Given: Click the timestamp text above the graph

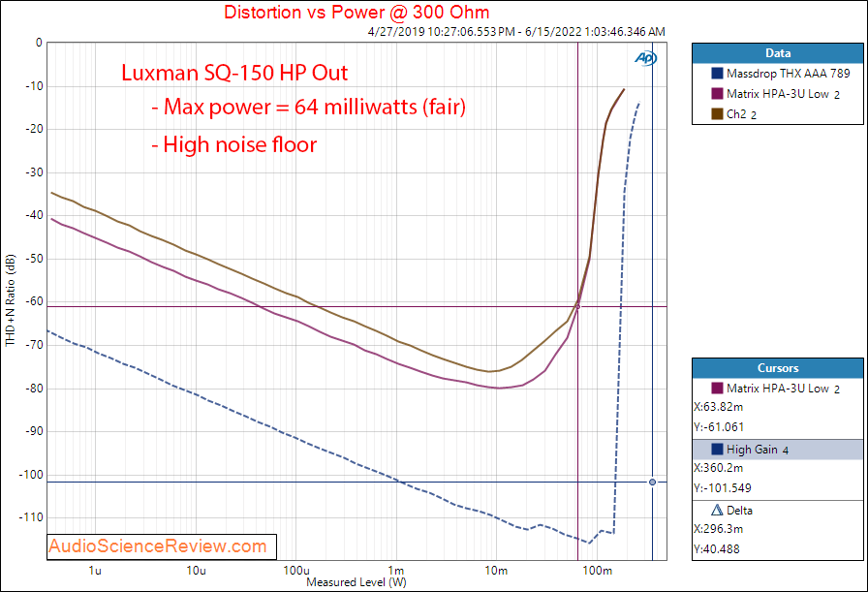Looking at the screenshot, I should click(516, 32).
